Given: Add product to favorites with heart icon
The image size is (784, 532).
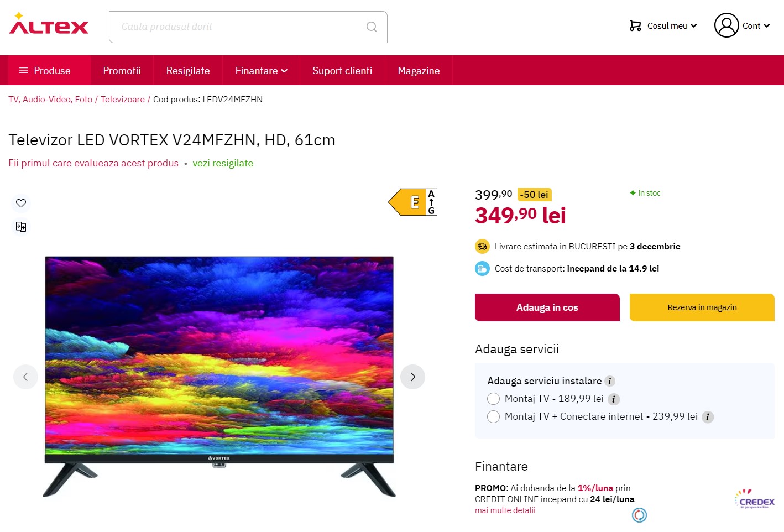Looking at the screenshot, I should click(x=21, y=203).
